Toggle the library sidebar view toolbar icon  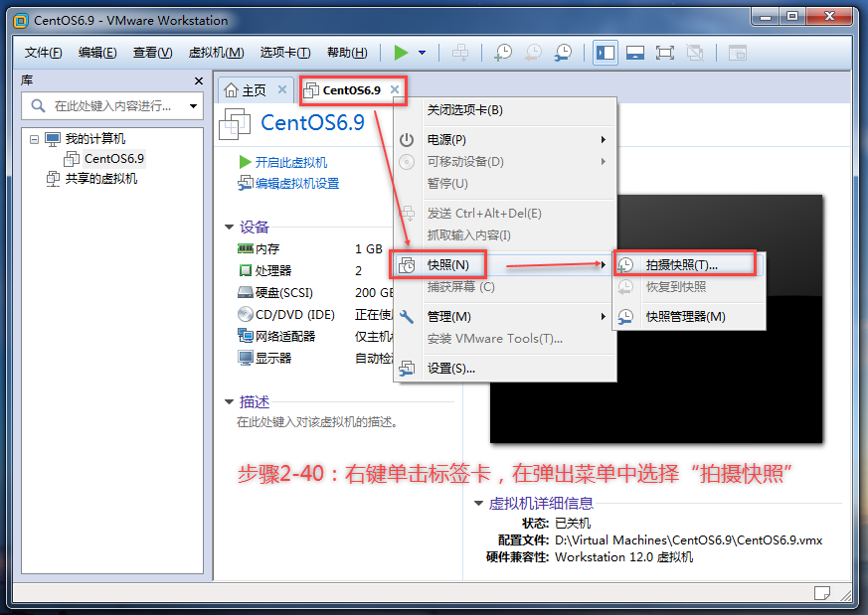click(606, 53)
